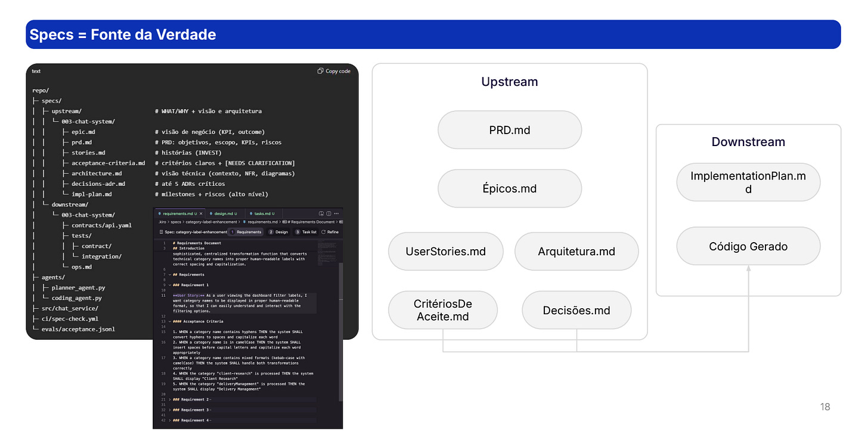Click the ImplementationPlan.md box
The image size is (868, 440).
[748, 182]
